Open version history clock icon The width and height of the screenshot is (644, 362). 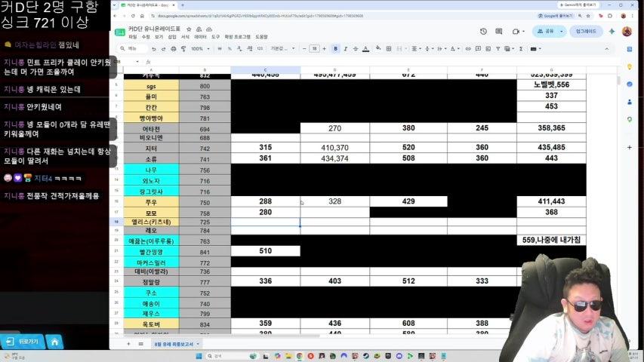click(x=483, y=31)
